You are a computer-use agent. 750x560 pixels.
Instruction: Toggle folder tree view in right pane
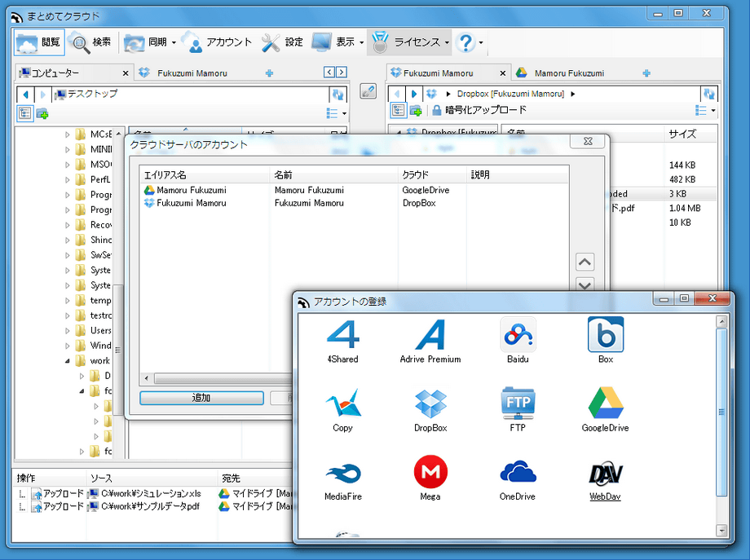(x=398, y=111)
